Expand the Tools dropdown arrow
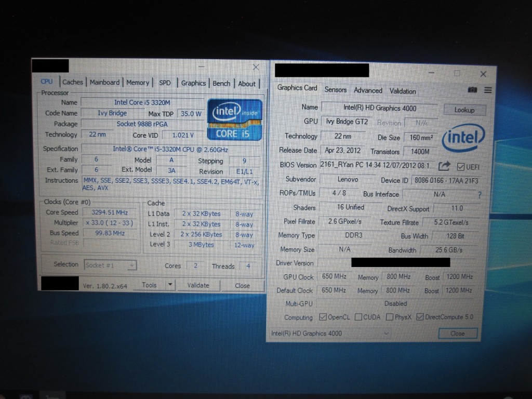 click(170, 285)
